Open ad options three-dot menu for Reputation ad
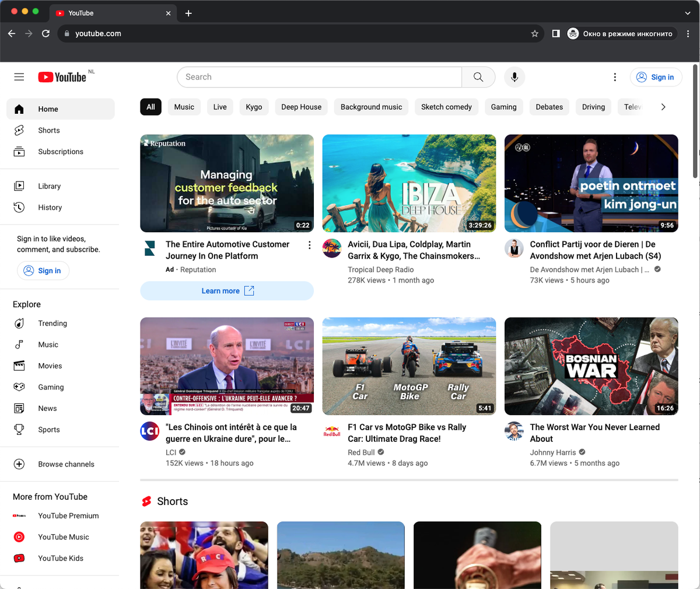 pyautogui.click(x=309, y=245)
